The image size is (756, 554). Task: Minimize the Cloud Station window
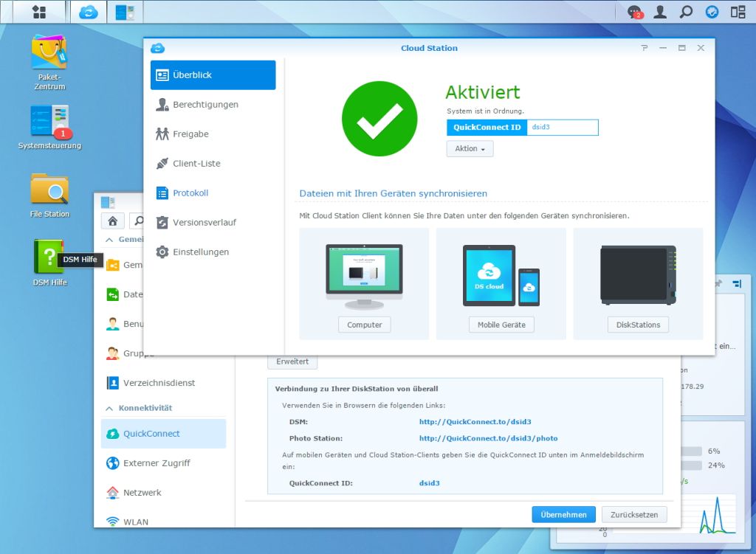(663, 48)
